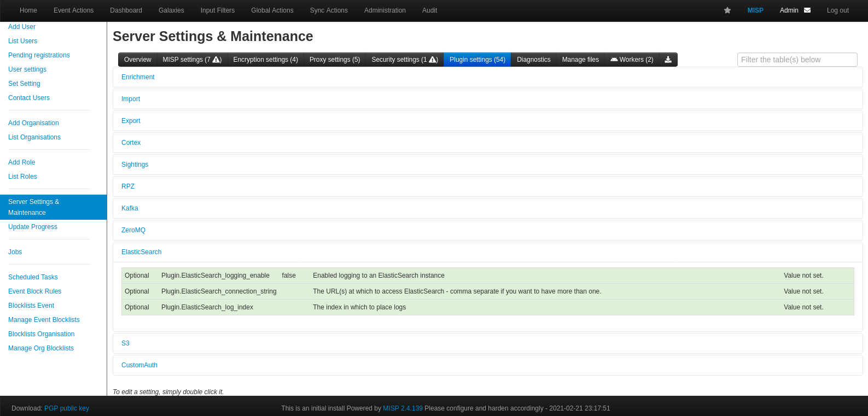Click the Log out button

(x=837, y=10)
